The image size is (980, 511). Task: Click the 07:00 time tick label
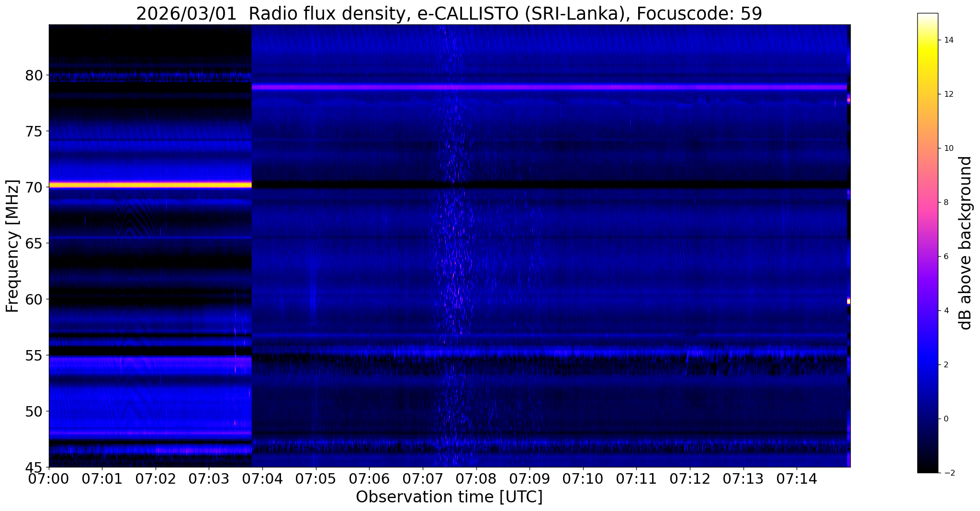click(x=49, y=479)
